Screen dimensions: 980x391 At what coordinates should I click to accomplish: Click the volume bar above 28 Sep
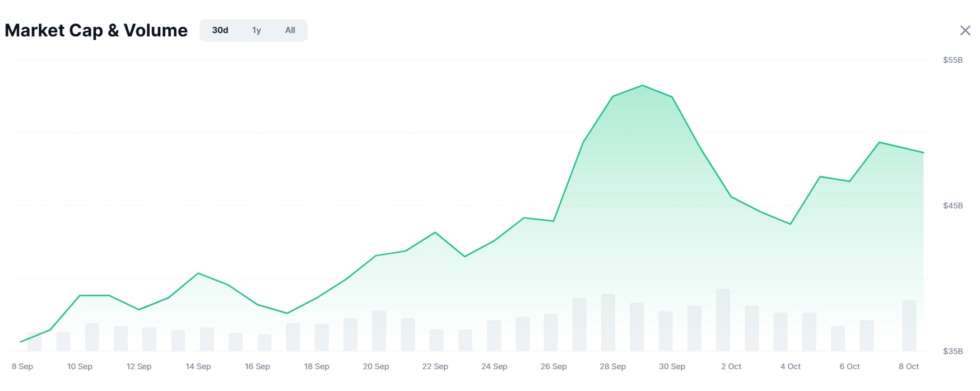pos(608,323)
